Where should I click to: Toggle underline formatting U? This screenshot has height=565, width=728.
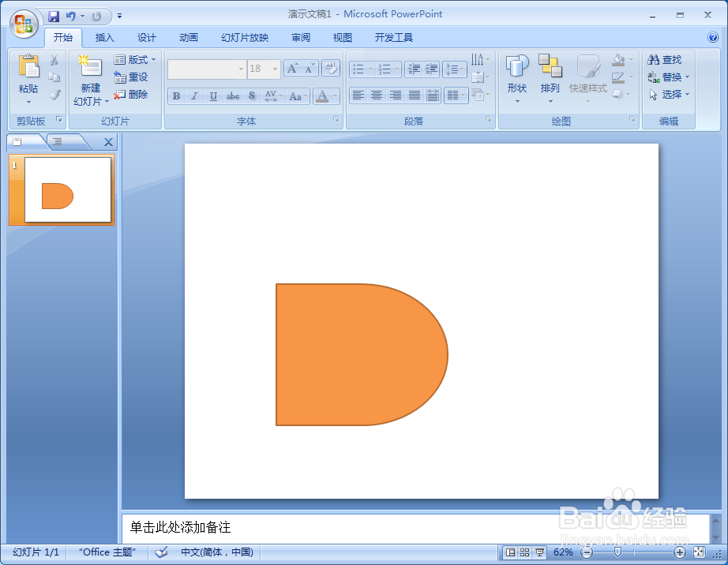[x=213, y=96]
